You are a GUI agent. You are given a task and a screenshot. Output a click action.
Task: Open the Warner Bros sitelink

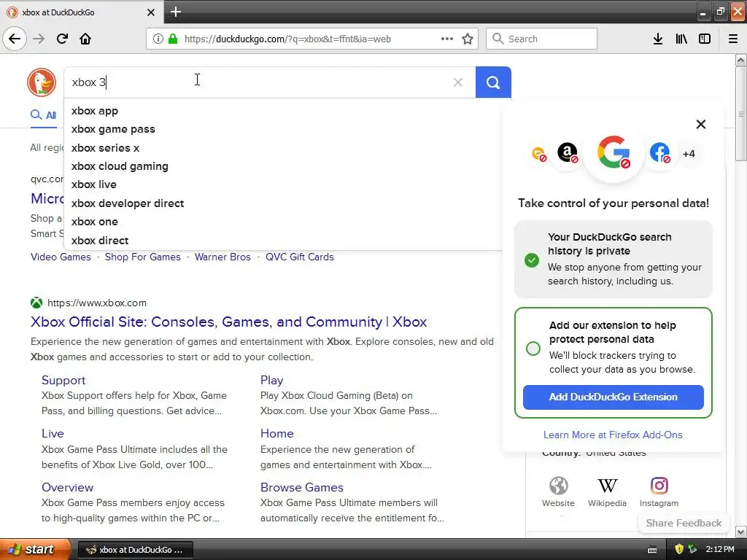(x=222, y=257)
